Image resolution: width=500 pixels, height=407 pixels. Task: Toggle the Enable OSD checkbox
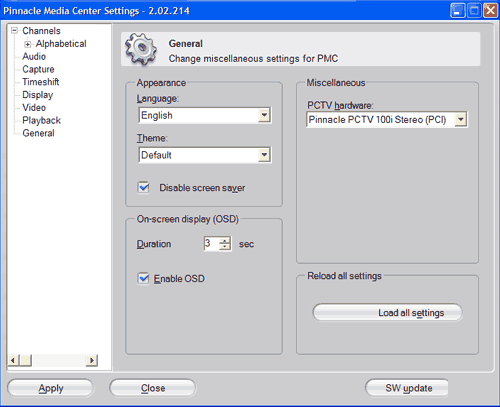[x=144, y=278]
